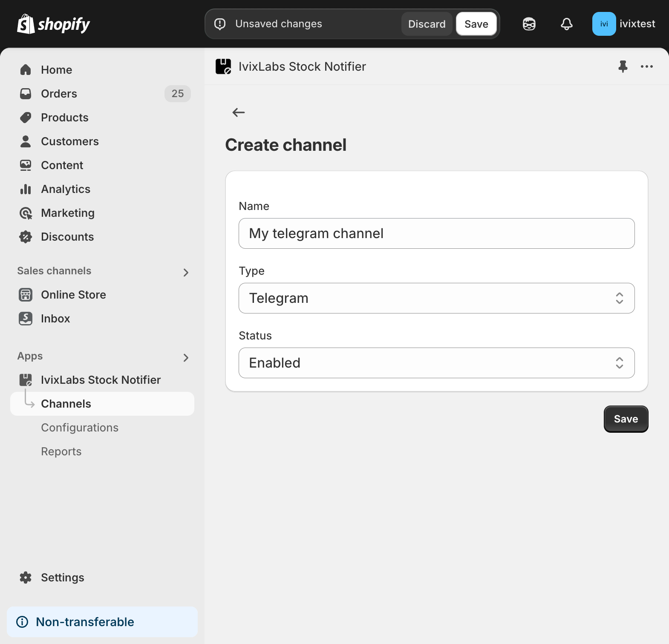Select the Channels sub-item
This screenshot has width=669, height=644.
click(x=102, y=404)
